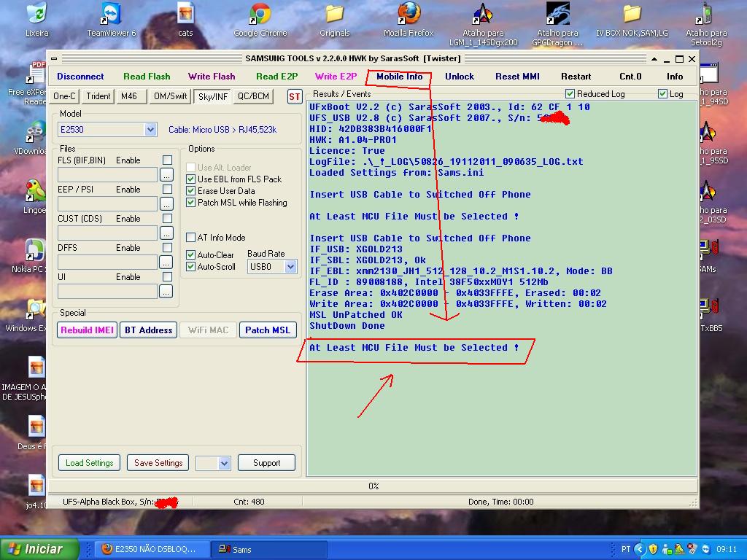
Task: Click the Unlock button
Action: (x=460, y=76)
